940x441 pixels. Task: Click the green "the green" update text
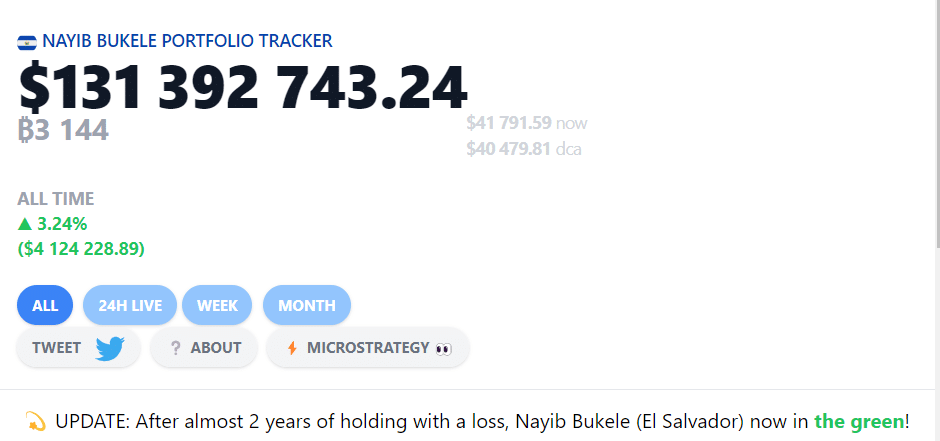point(859,422)
